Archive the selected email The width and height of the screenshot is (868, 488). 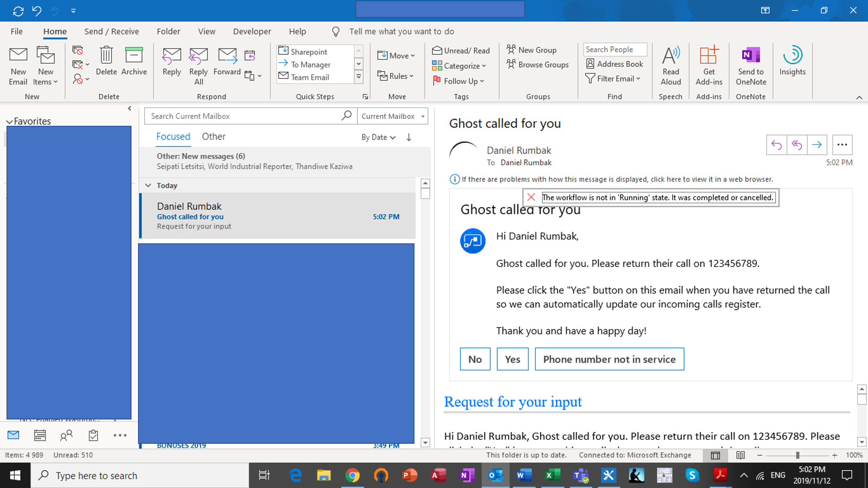[134, 60]
